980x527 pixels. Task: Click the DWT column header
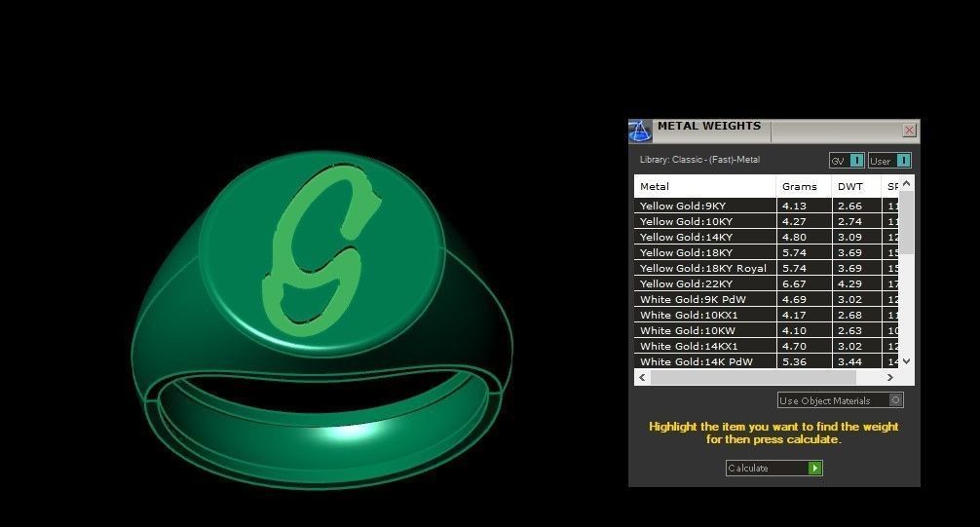[x=856, y=186]
